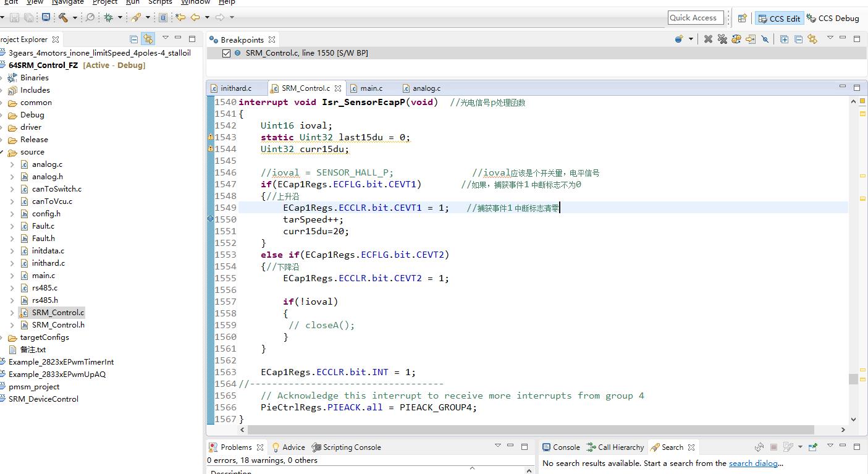868x474 pixels.
Task: Click Remove All Breakpoints double-X icon
Action: pyautogui.click(x=722, y=39)
